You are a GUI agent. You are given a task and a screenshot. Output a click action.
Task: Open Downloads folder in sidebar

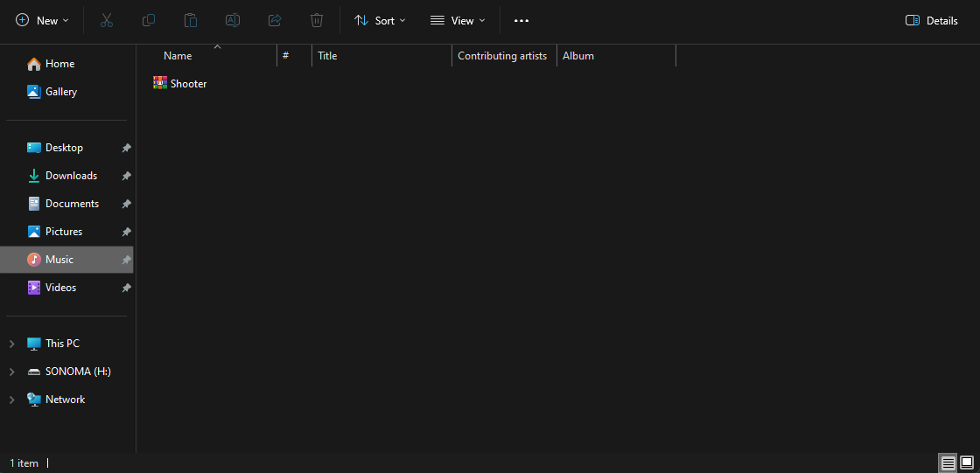click(71, 176)
